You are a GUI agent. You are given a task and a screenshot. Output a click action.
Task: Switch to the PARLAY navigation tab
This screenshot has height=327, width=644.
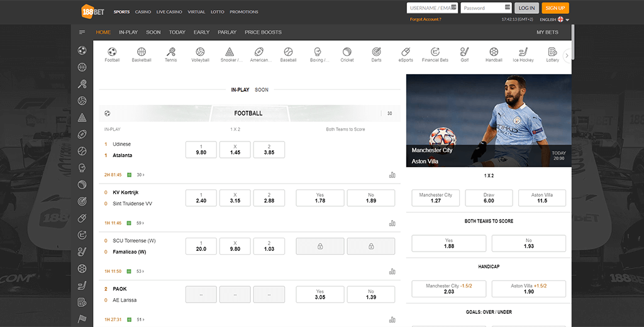coord(227,32)
